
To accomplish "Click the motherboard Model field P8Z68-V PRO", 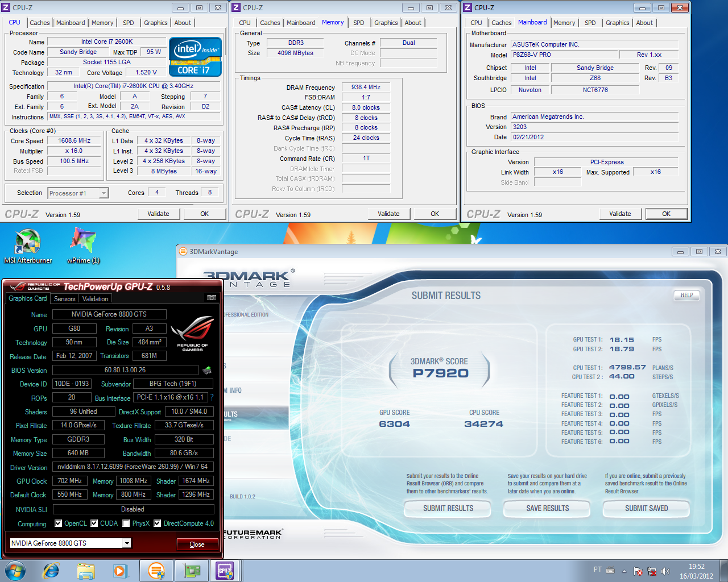I will tap(565, 55).
